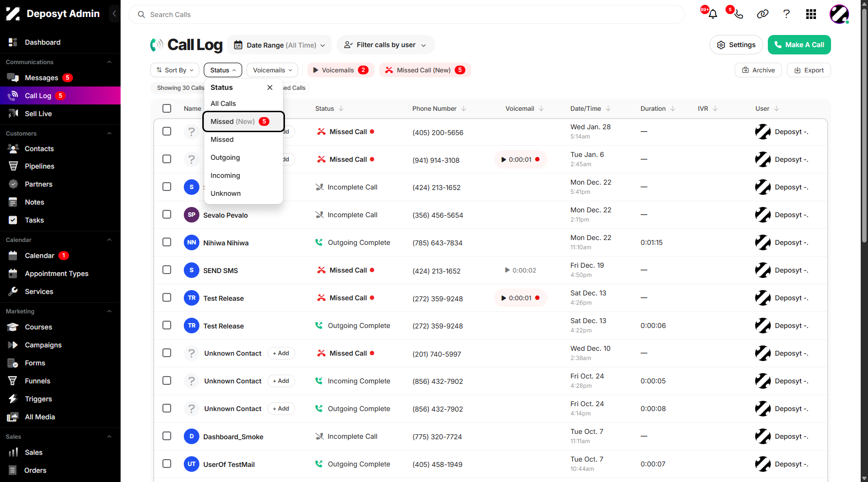This screenshot has width=868, height=482.
Task: Click the Archive button
Action: tap(758, 70)
